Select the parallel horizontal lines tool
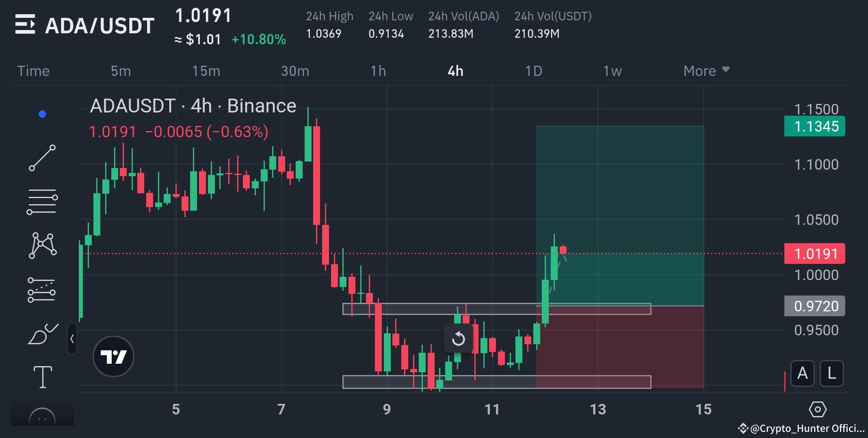868x438 pixels. [42, 202]
